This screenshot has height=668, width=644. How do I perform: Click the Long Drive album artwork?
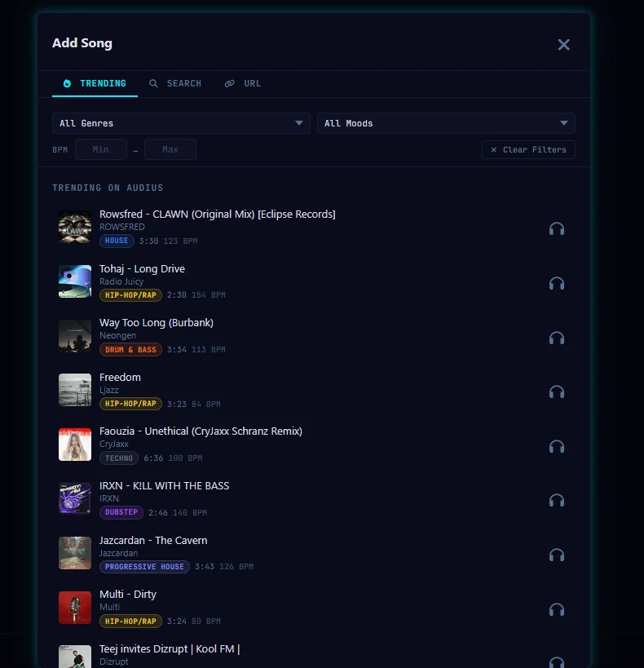pos(75,281)
